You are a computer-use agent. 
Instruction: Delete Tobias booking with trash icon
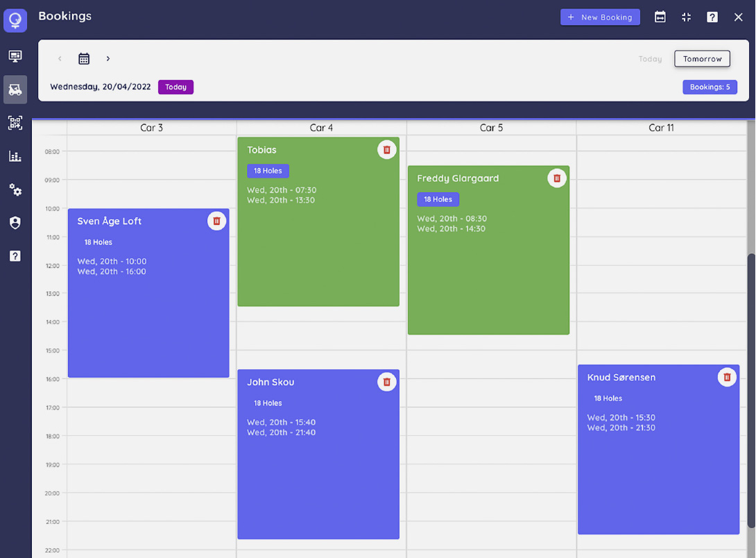(x=387, y=149)
